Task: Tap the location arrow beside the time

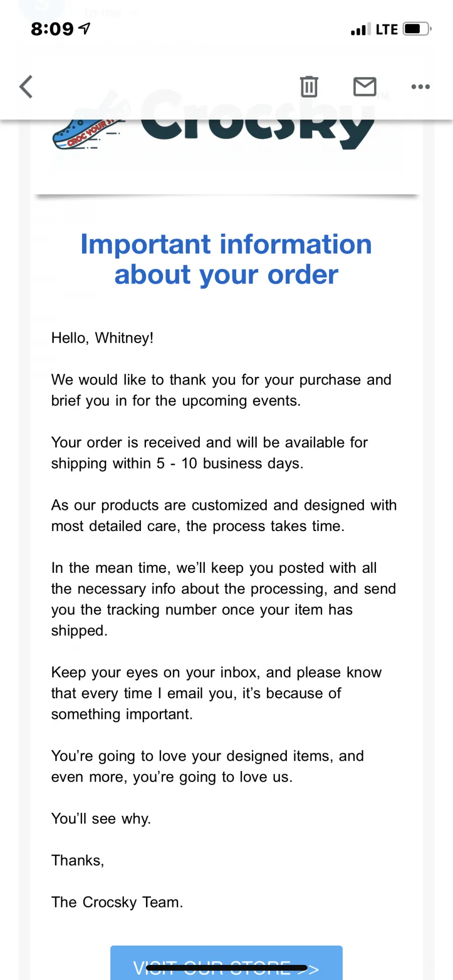Action: pyautogui.click(x=85, y=29)
